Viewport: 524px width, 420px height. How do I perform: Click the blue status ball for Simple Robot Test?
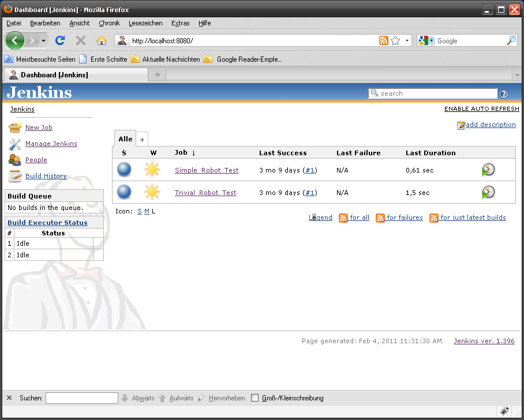point(123,170)
